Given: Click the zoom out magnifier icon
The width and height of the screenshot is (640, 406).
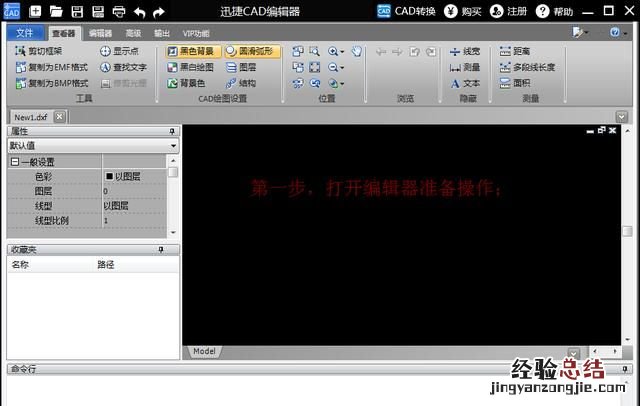Looking at the screenshot, I should tap(333, 67).
